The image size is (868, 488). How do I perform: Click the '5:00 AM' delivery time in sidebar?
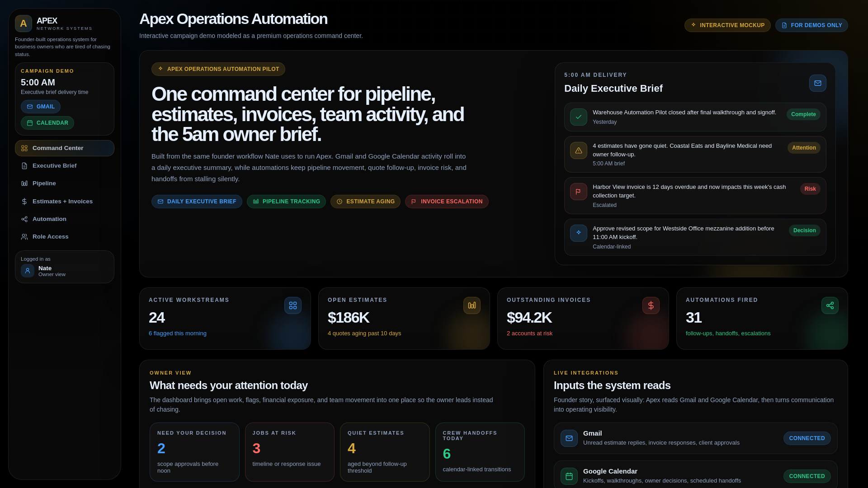pyautogui.click(x=38, y=82)
